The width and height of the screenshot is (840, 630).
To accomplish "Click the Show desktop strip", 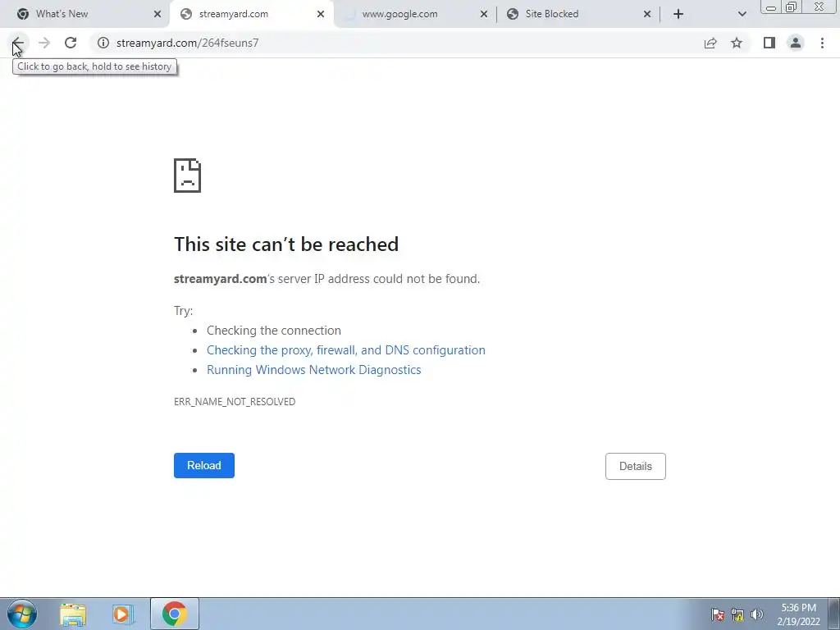I will (834, 614).
